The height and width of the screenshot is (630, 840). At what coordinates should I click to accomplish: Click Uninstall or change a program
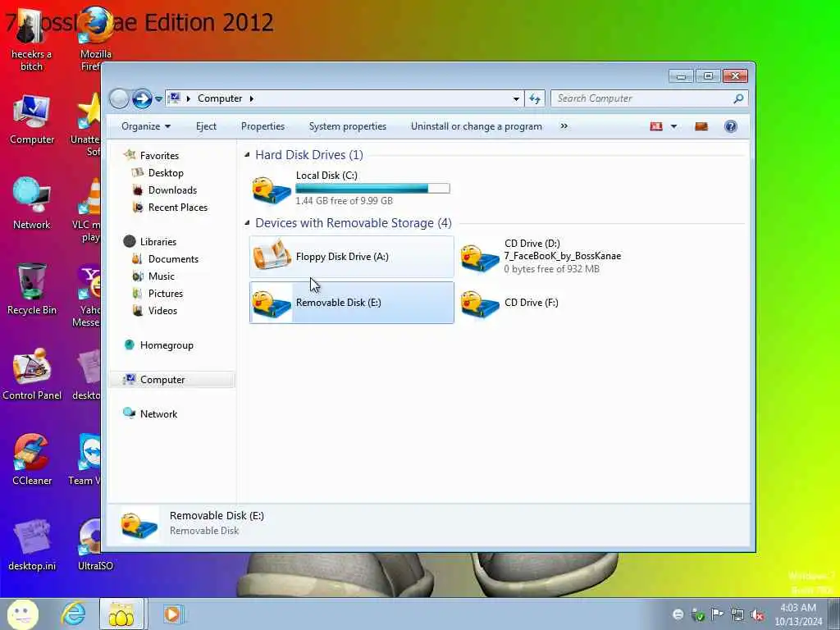[x=477, y=126]
